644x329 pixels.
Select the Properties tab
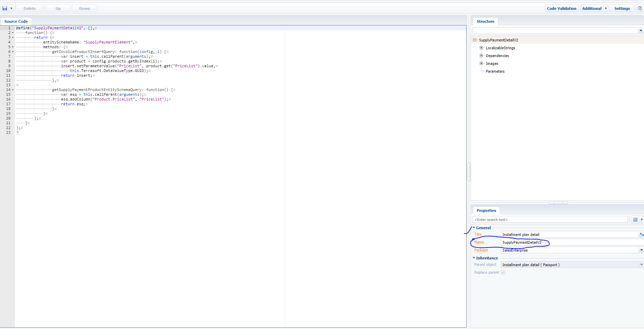pos(486,211)
